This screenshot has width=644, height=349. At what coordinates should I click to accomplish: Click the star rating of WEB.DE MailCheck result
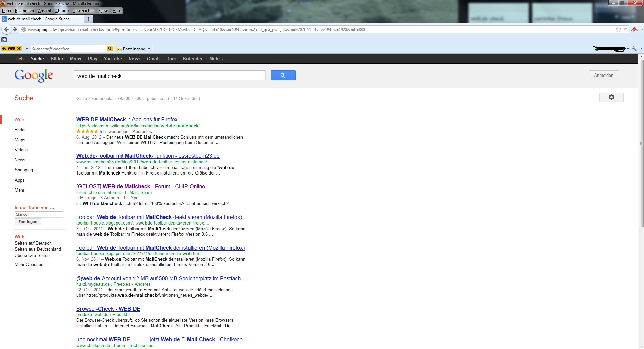coord(87,131)
